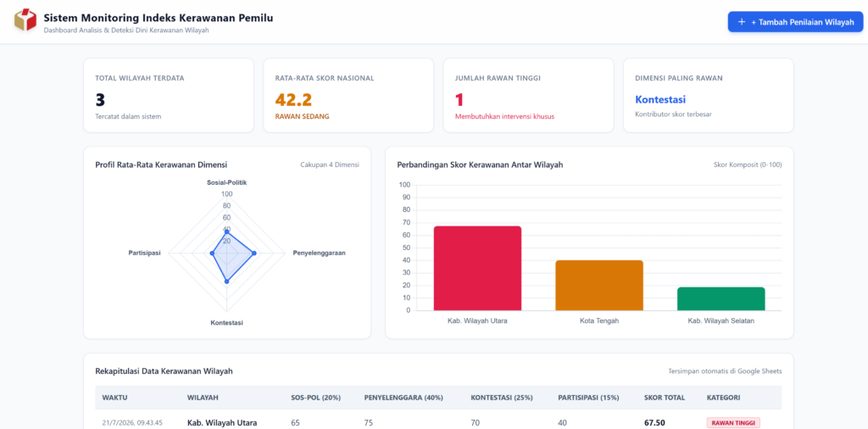Image resolution: width=868 pixels, height=429 pixels.
Task: Click the Kategori column header
Action: tap(723, 398)
